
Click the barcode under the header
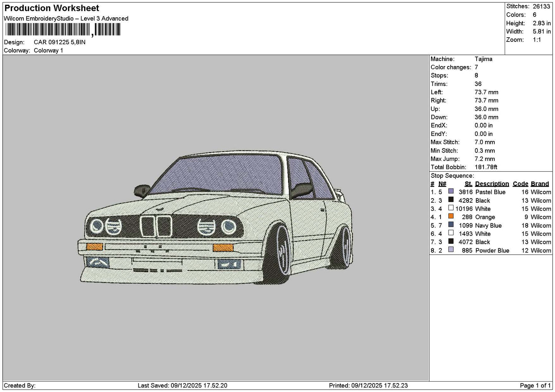[x=63, y=30]
